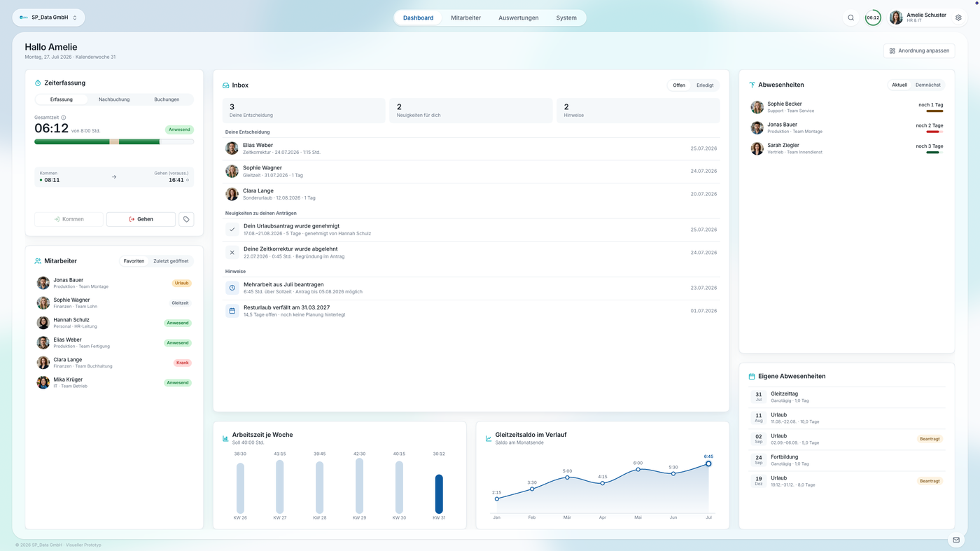The height and width of the screenshot is (551, 980).
Task: Click Mika Krüger's avatar in Mitarbeiter list
Action: point(43,382)
